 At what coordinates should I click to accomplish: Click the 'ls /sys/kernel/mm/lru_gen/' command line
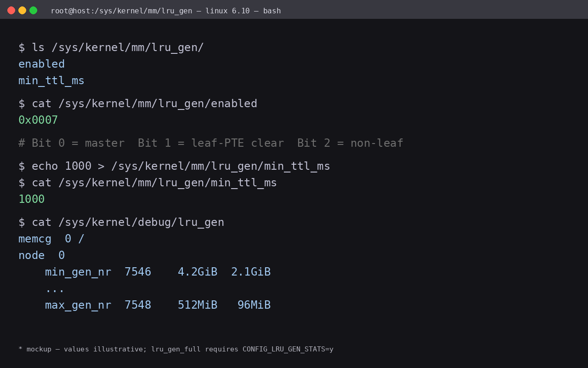[x=111, y=47]
